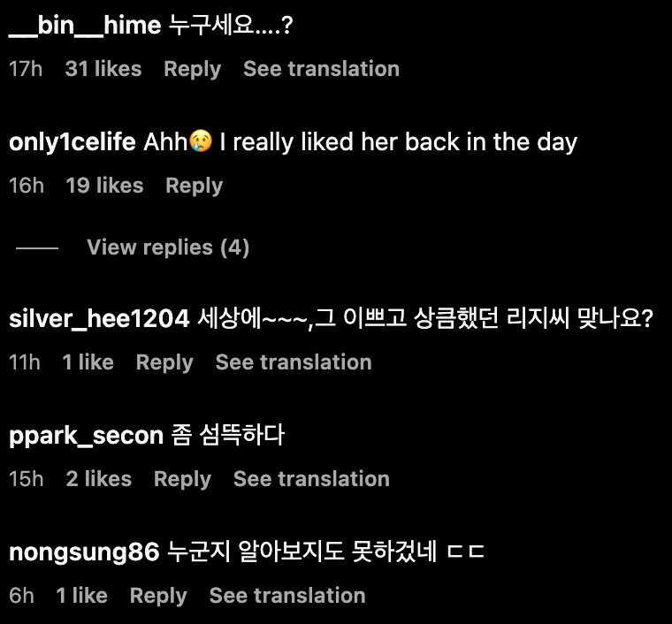Viewport: 672px width, 624px height.
Task: Expand View replies (4)
Action: 167,247
